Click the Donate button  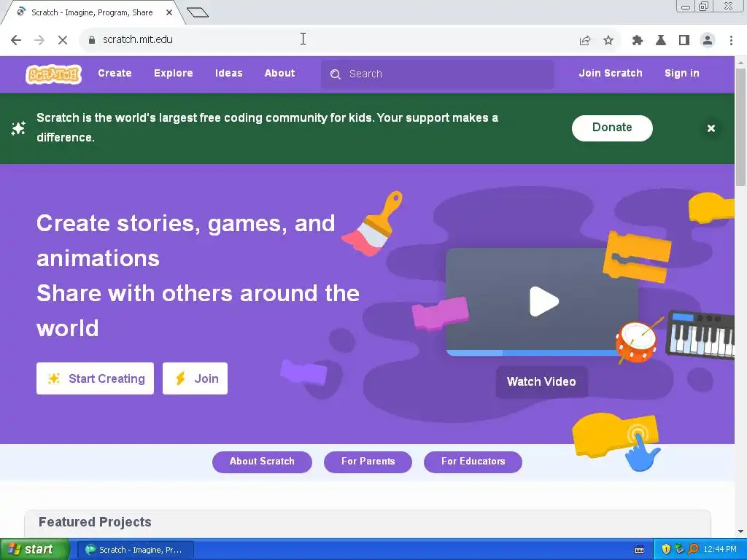pyautogui.click(x=612, y=128)
